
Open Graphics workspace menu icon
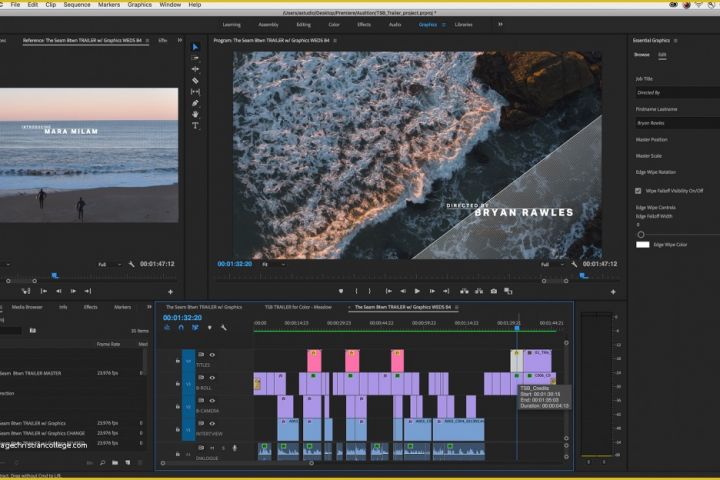pyautogui.click(x=444, y=25)
